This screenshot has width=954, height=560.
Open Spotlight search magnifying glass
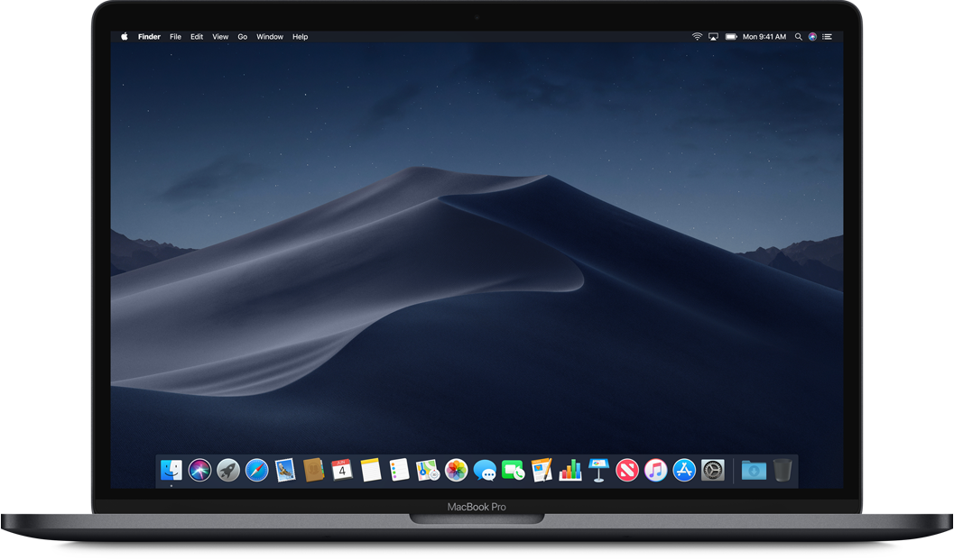798,37
